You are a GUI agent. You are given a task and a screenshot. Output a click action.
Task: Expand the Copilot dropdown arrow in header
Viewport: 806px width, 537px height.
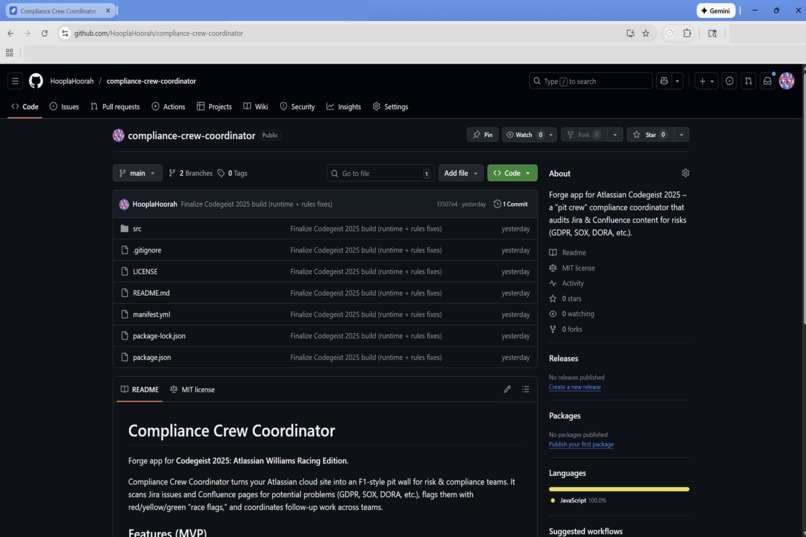[x=677, y=81]
